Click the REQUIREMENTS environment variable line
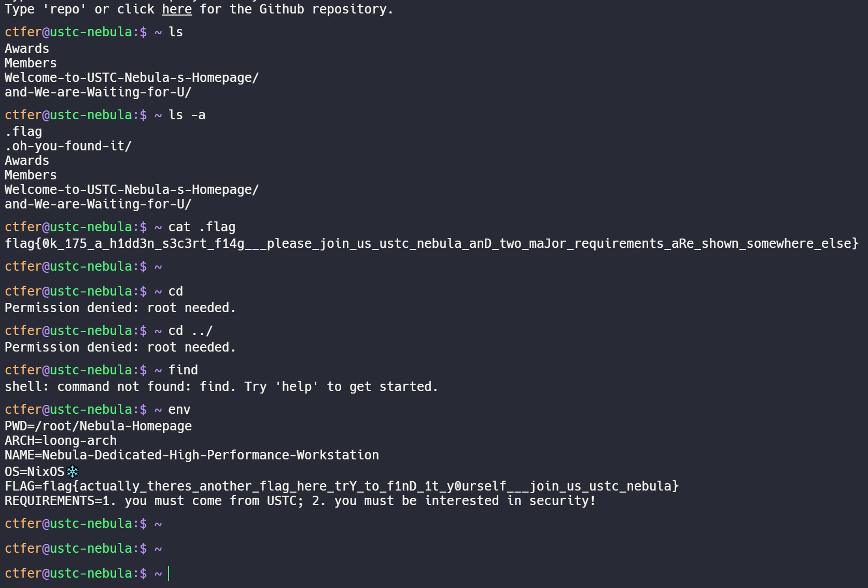868x588 pixels. click(300, 501)
